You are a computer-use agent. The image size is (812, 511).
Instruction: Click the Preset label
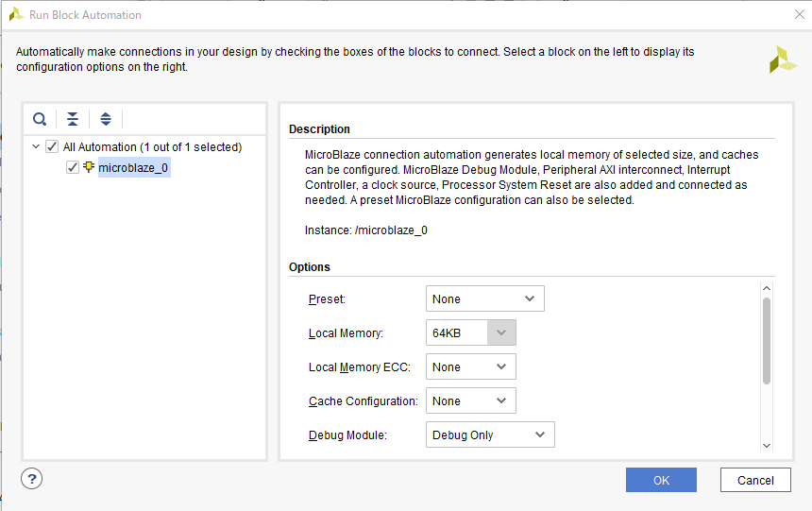pos(327,299)
